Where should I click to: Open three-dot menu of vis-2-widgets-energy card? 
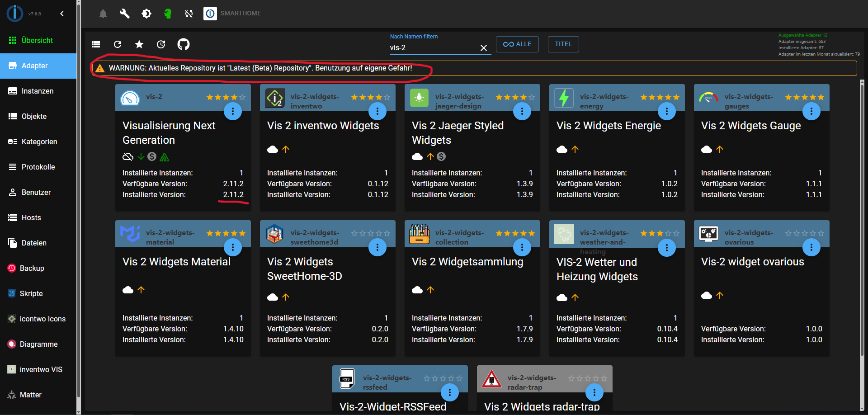click(x=667, y=111)
